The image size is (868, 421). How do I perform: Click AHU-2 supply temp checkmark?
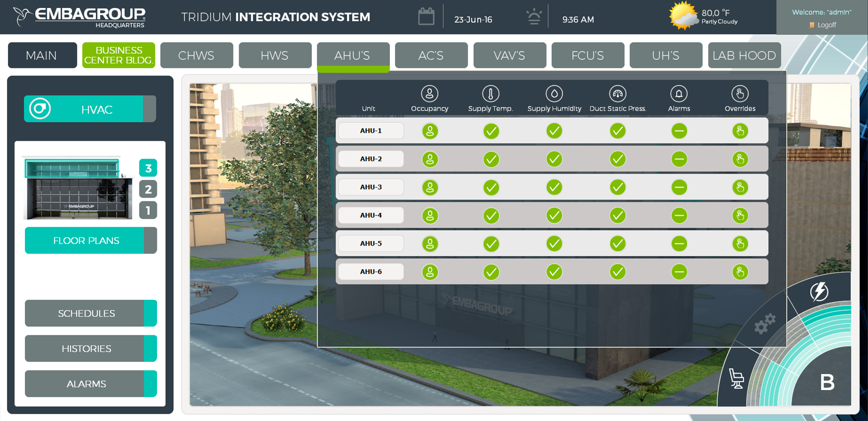[x=491, y=159]
